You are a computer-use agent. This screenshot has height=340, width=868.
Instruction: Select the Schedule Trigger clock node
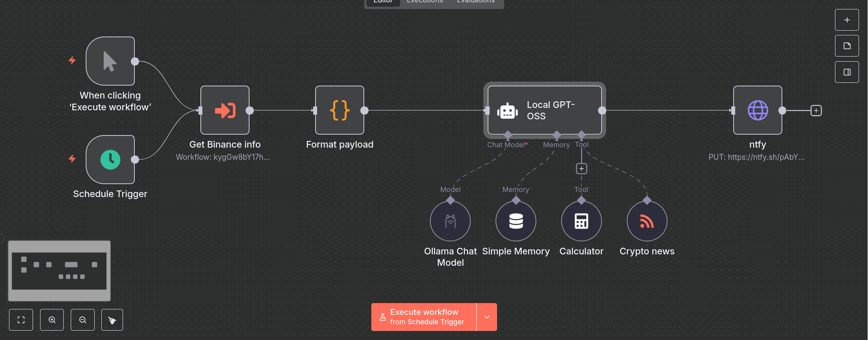110,160
